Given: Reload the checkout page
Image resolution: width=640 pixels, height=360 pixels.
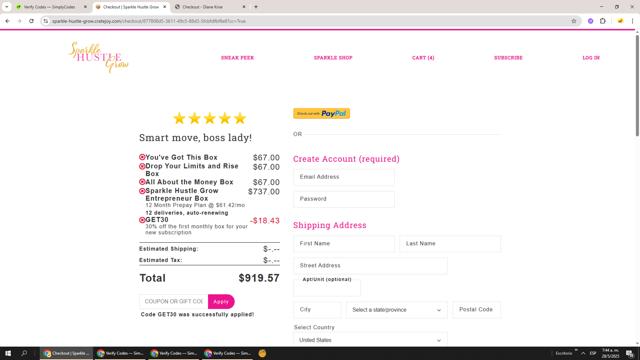Looking at the screenshot, I should tap(31, 21).
